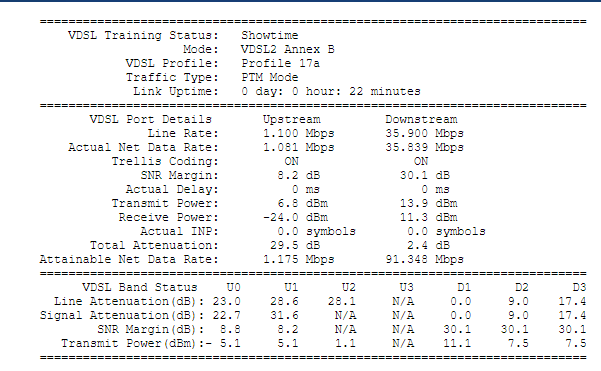
Task: Click the downstream line rate 35.900 Mbps
Action: pyautogui.click(x=424, y=133)
